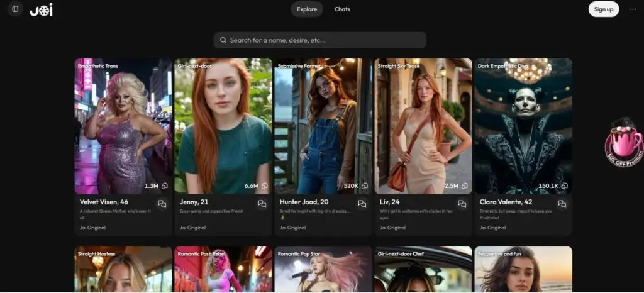644x293 pixels.
Task: Click the 6.6M count on Jenny
Action: point(252,186)
